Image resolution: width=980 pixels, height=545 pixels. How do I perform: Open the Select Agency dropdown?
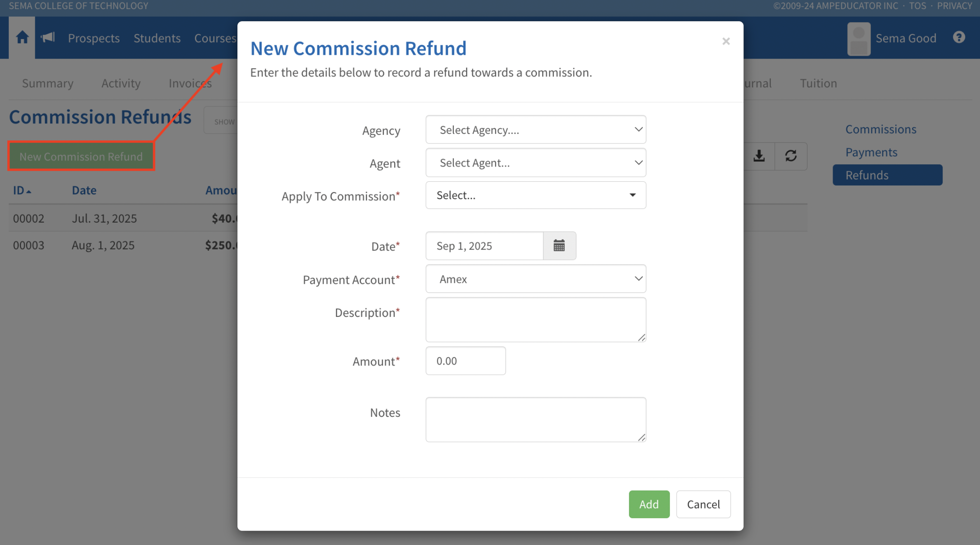point(536,130)
